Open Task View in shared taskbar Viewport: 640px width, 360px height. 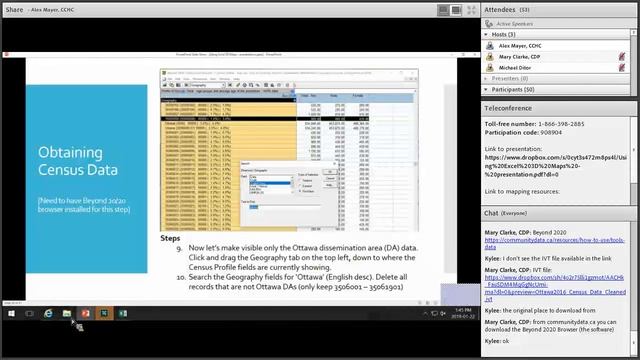29,313
